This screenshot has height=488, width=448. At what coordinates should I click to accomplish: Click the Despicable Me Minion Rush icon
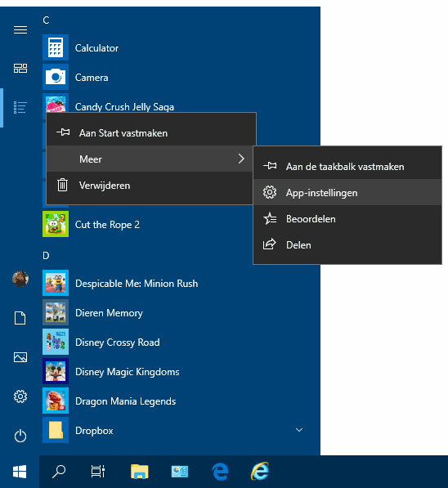tap(56, 283)
